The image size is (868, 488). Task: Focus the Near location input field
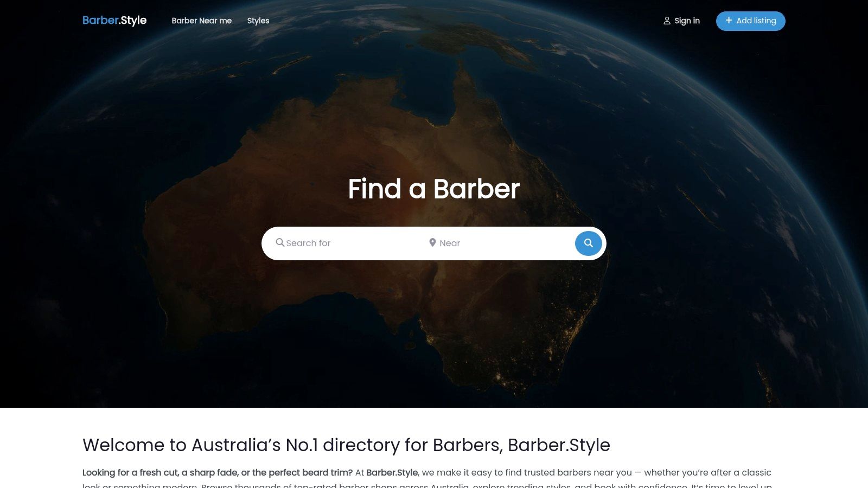[499, 243]
